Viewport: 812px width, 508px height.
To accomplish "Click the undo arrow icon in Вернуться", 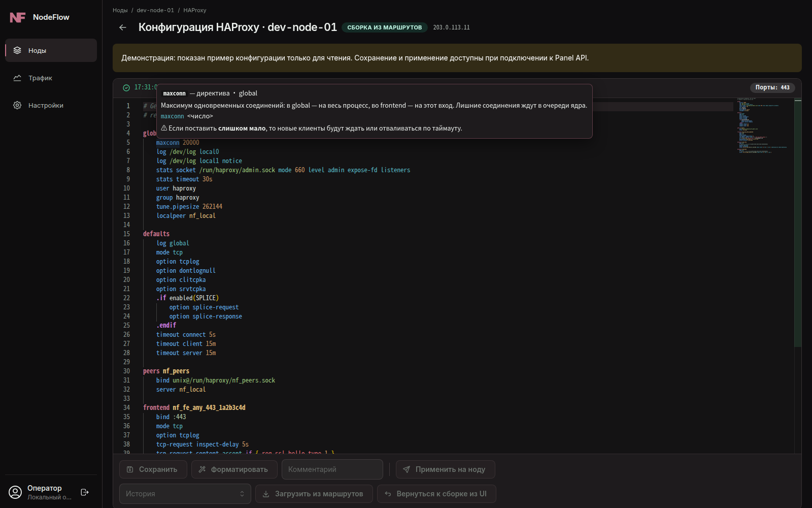I will click(x=388, y=494).
